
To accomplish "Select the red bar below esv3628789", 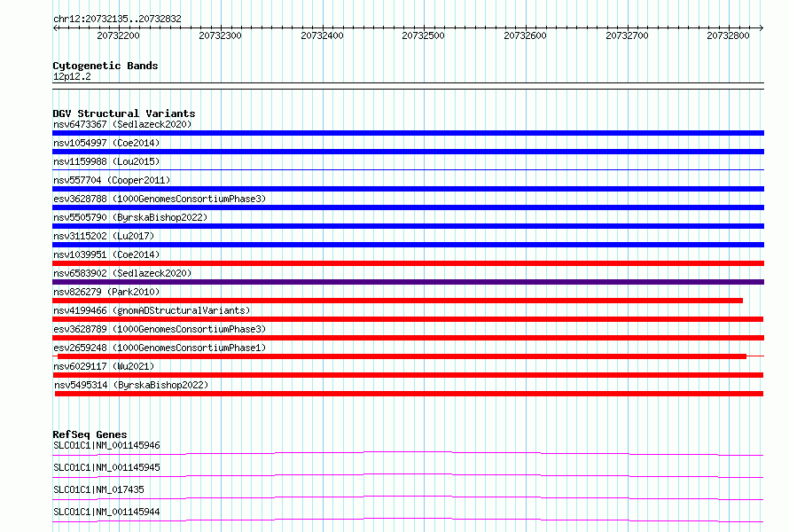I will click(x=408, y=338).
